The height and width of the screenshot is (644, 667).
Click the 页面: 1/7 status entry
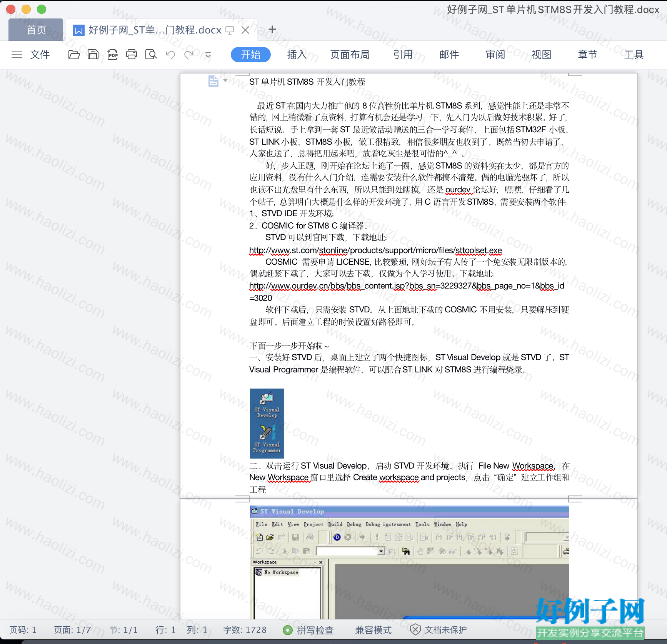(72, 630)
